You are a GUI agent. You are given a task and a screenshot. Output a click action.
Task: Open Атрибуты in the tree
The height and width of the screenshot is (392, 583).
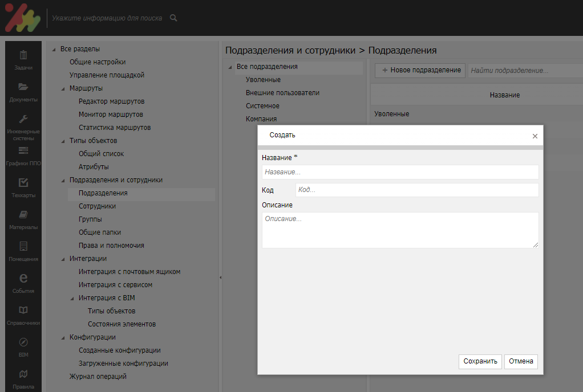[94, 167]
